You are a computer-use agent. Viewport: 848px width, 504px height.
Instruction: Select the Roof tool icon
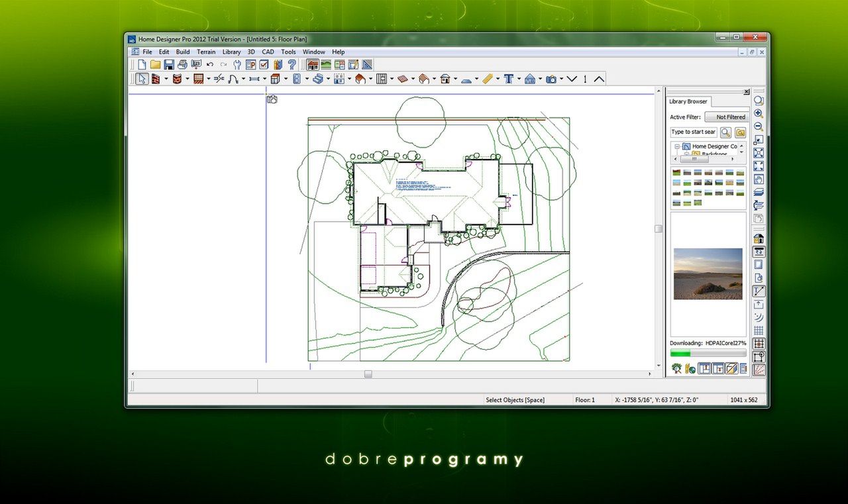click(360, 79)
